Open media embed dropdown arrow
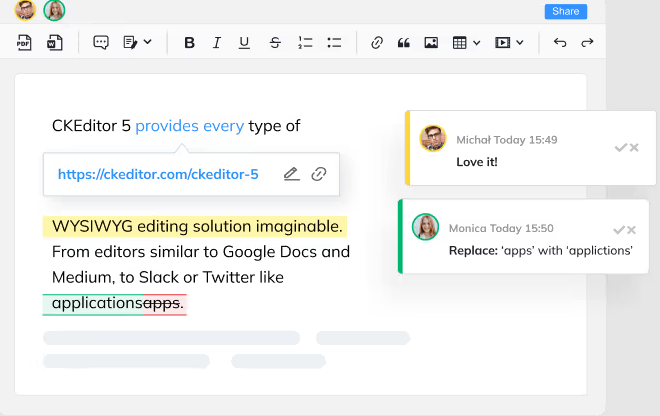 [520, 43]
